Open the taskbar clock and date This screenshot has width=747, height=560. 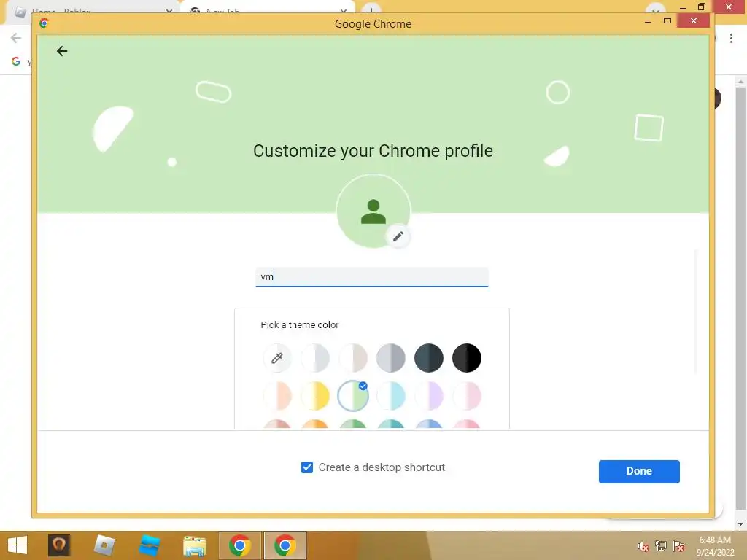click(x=715, y=545)
